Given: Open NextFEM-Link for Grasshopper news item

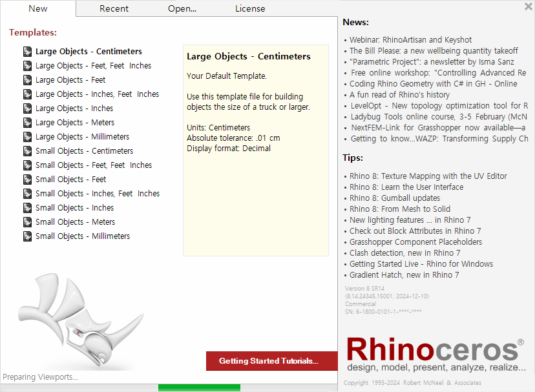Looking at the screenshot, I should coord(439,128).
